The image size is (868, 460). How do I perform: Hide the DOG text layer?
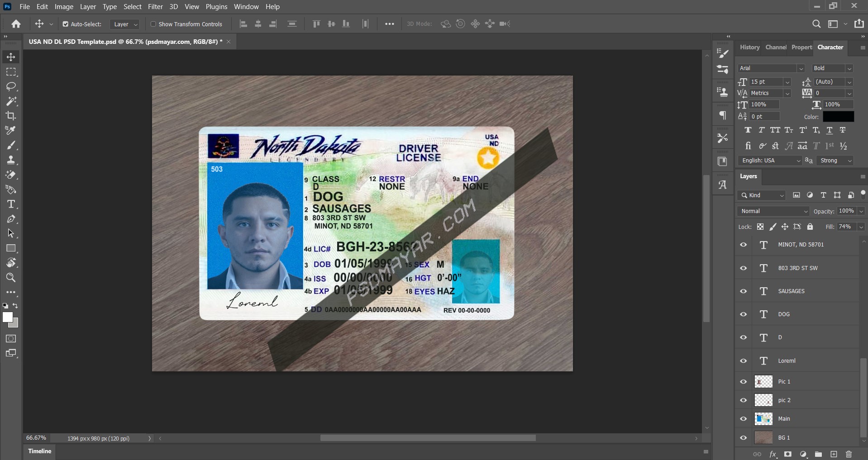[744, 314]
